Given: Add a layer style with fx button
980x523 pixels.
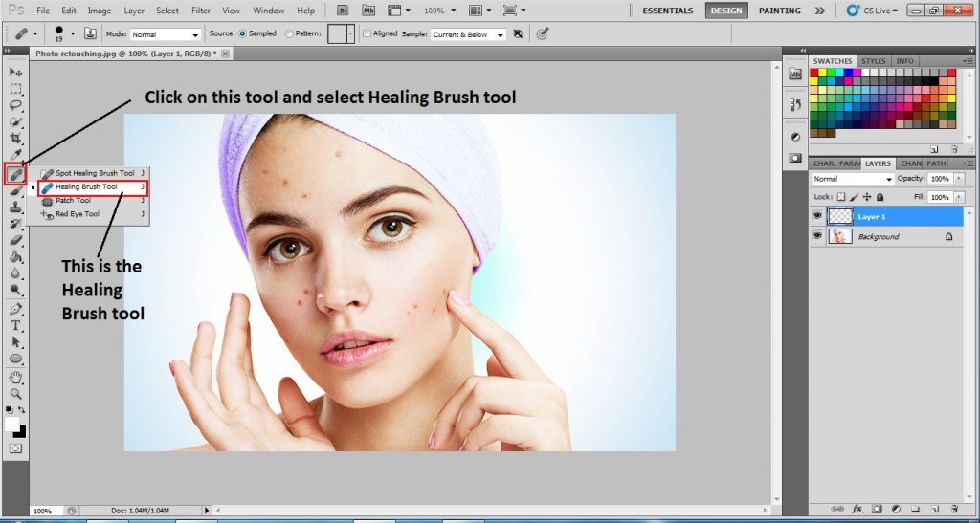Looking at the screenshot, I should point(857,509).
